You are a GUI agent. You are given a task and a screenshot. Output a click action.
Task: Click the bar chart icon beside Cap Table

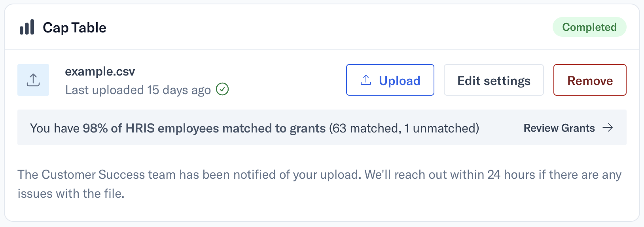[x=27, y=27]
